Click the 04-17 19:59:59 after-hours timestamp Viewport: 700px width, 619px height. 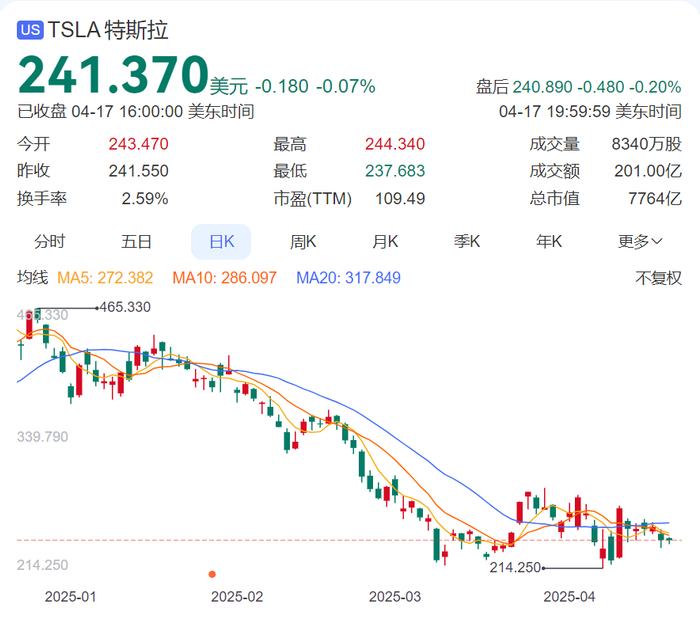click(590, 111)
